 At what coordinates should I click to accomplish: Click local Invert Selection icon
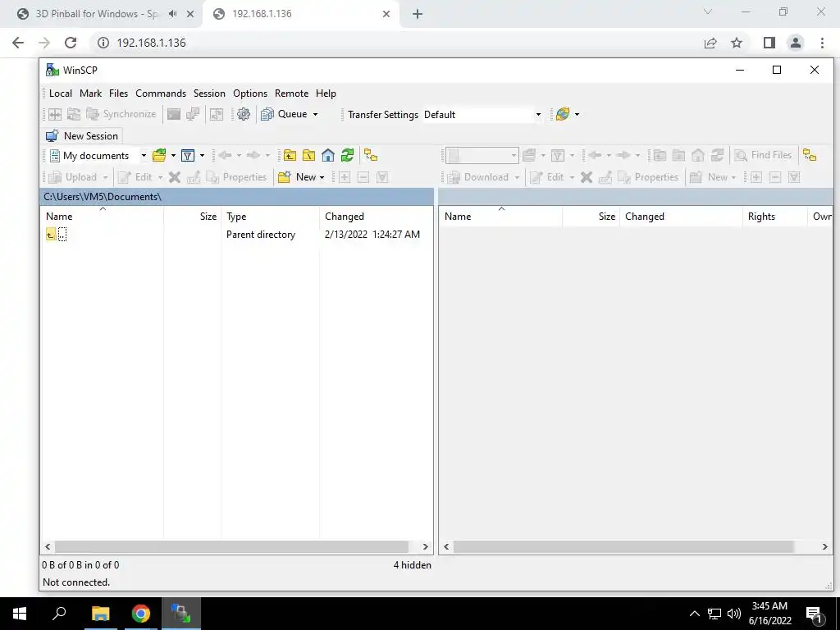tap(382, 177)
